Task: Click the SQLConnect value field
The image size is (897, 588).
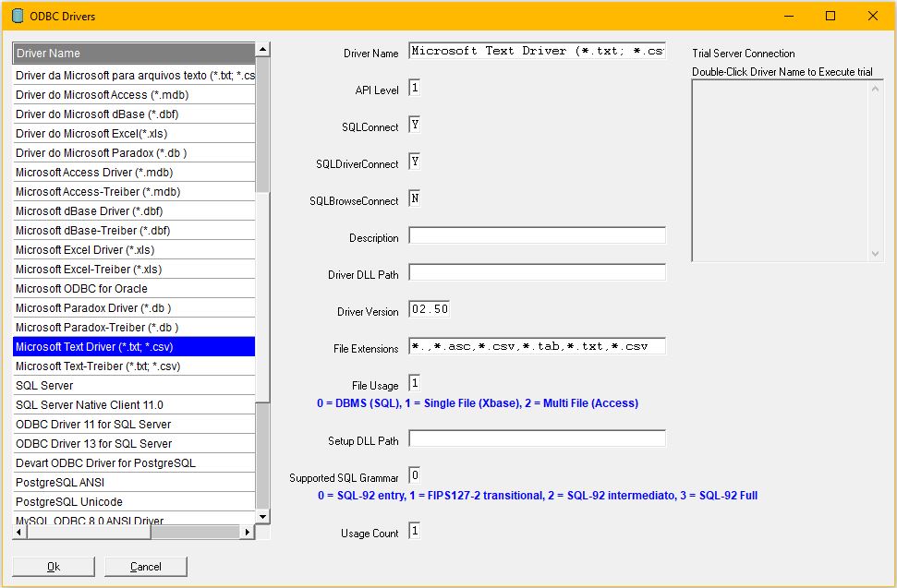Action: click(415, 125)
